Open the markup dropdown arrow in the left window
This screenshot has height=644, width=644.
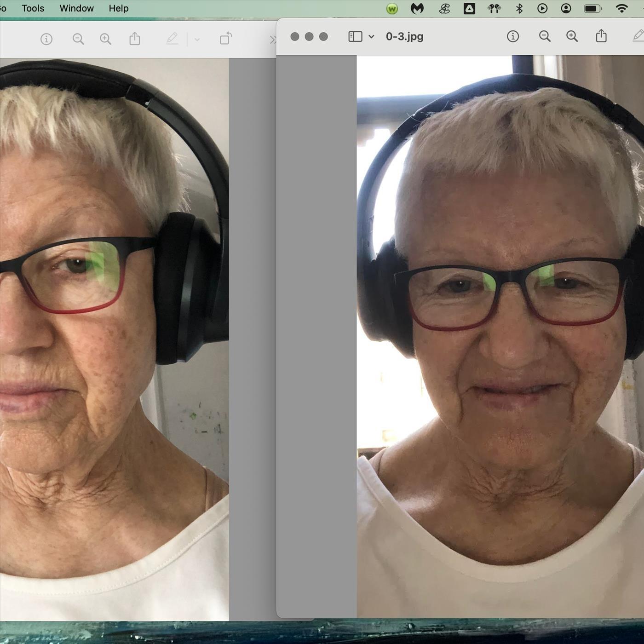tap(197, 40)
